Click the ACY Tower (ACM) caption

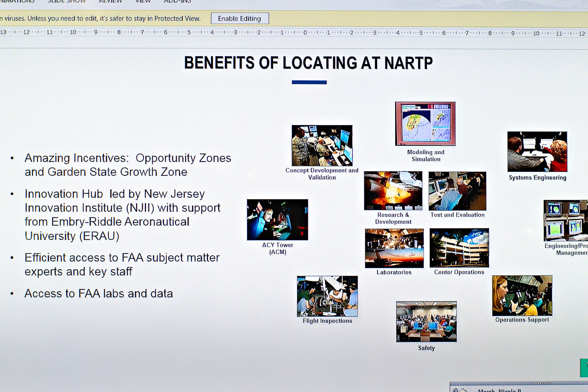[x=278, y=249]
